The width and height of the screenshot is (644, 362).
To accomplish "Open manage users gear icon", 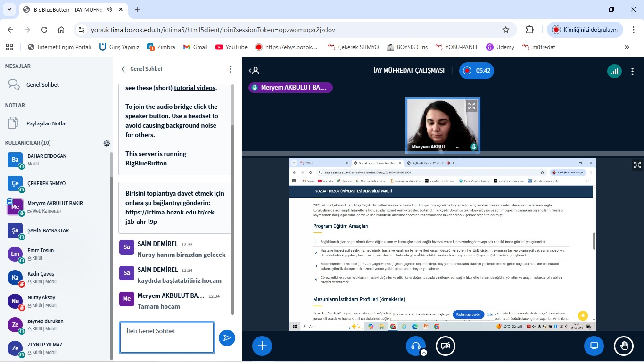I will (107, 143).
